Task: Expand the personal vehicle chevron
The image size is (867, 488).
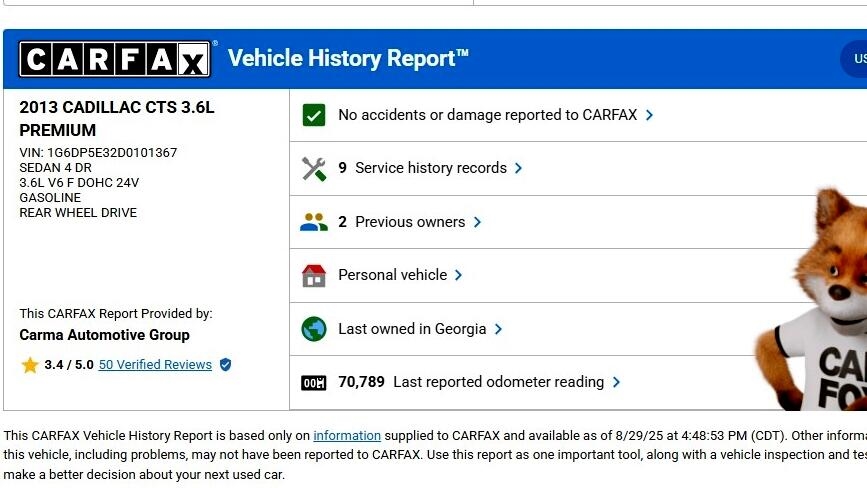Action: click(x=459, y=275)
